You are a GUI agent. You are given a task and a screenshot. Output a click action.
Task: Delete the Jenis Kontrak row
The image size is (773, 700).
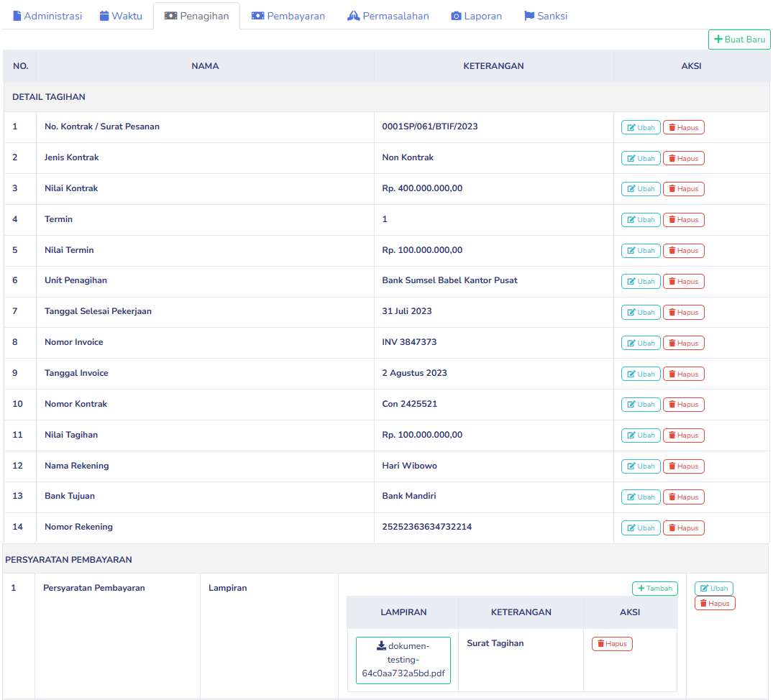pyautogui.click(x=683, y=159)
